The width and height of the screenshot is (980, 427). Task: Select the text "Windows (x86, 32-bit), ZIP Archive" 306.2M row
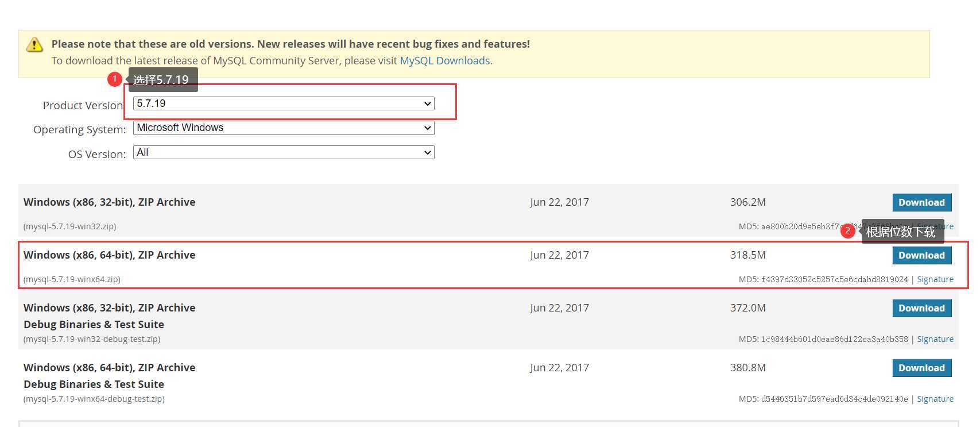pyautogui.click(x=109, y=202)
